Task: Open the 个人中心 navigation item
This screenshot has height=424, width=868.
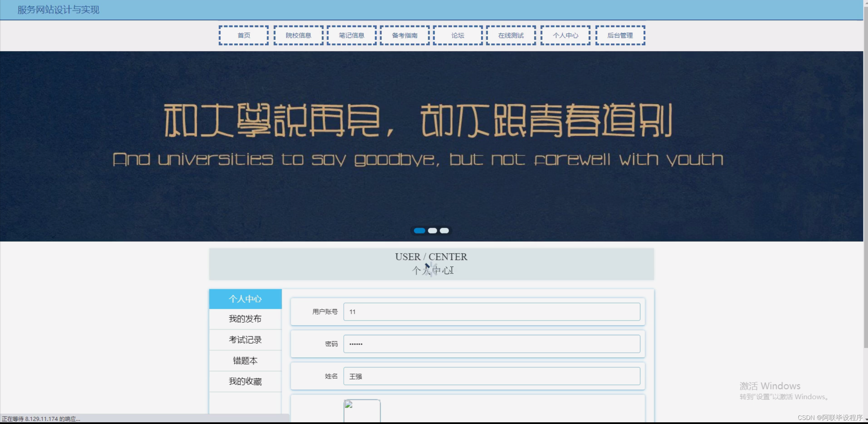Action: (564, 35)
